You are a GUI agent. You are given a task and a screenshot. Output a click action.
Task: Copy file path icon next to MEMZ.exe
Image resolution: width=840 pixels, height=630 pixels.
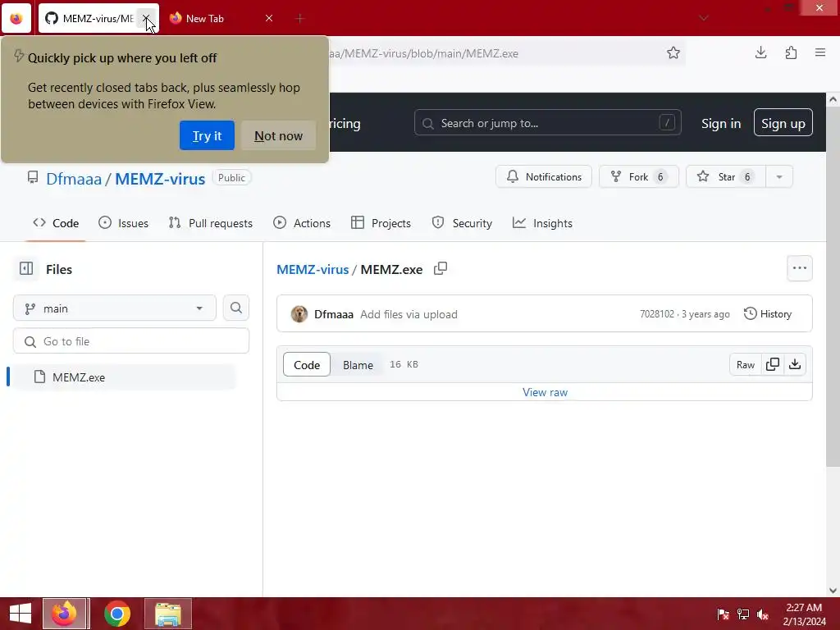click(x=441, y=268)
